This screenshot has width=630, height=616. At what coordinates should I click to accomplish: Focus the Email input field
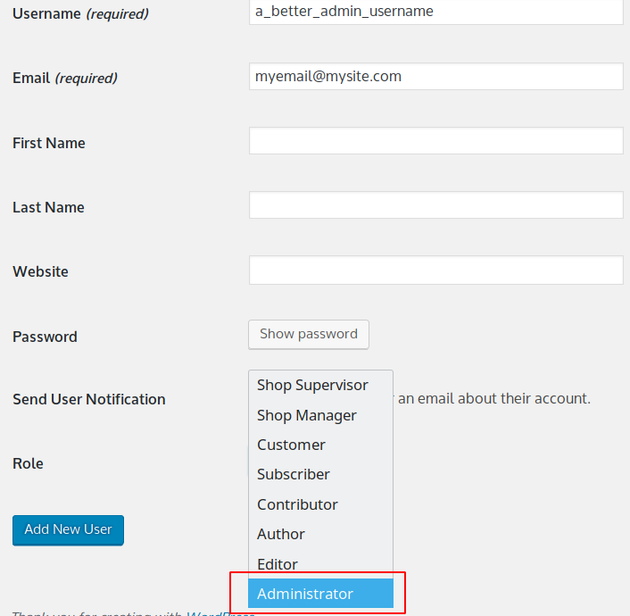[x=436, y=76]
